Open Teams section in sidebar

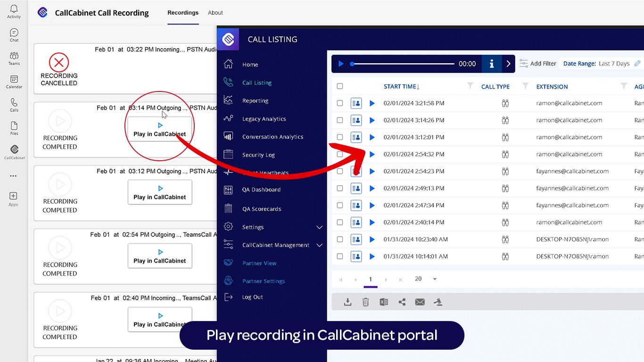pyautogui.click(x=14, y=58)
